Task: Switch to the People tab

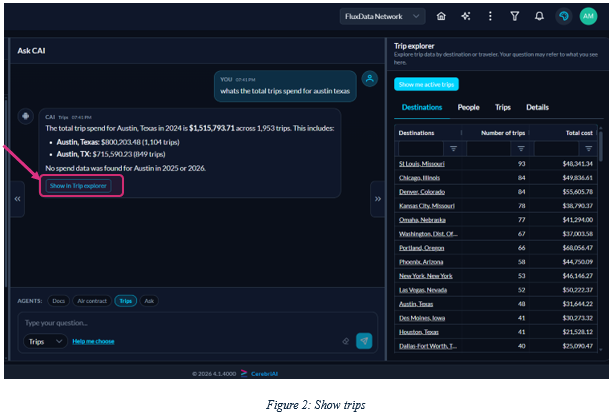Action: coord(468,107)
